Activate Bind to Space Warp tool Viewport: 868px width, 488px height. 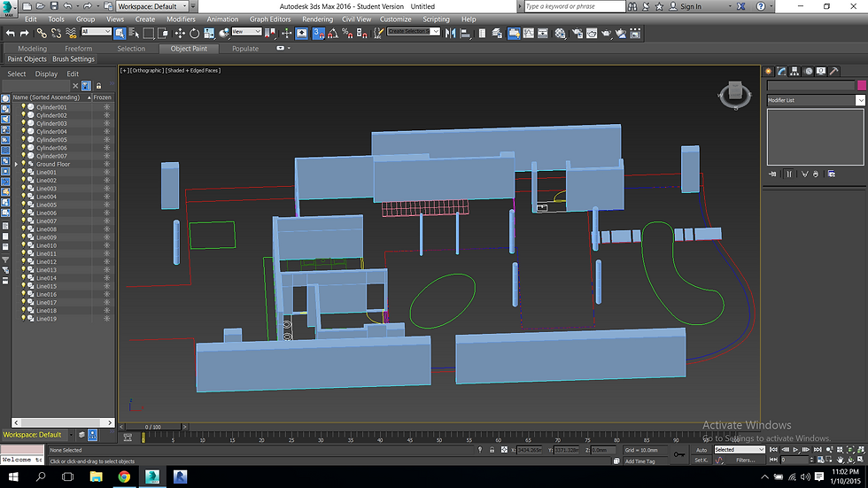tap(71, 33)
